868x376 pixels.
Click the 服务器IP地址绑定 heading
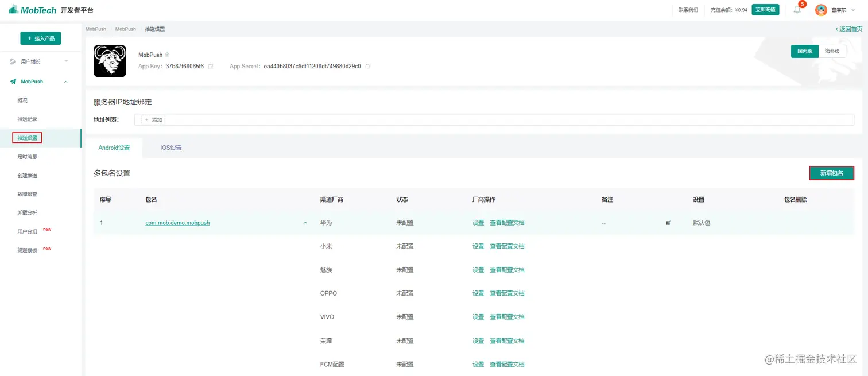tap(122, 102)
